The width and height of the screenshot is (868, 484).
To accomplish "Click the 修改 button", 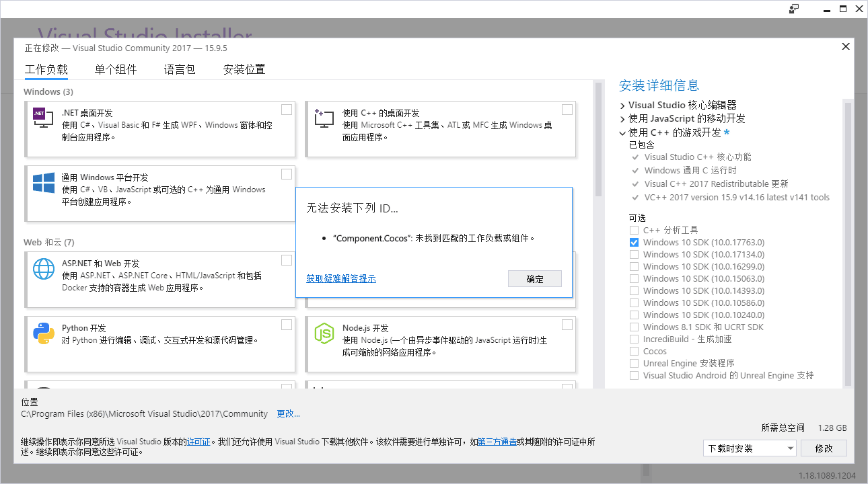I will [824, 448].
